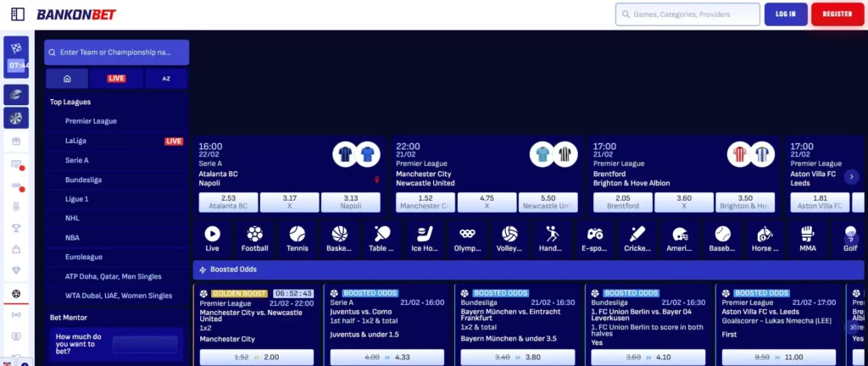Image resolution: width=868 pixels, height=366 pixels.
Task: Select boosted odds 3.80 Bayern München
Action: [x=518, y=358]
